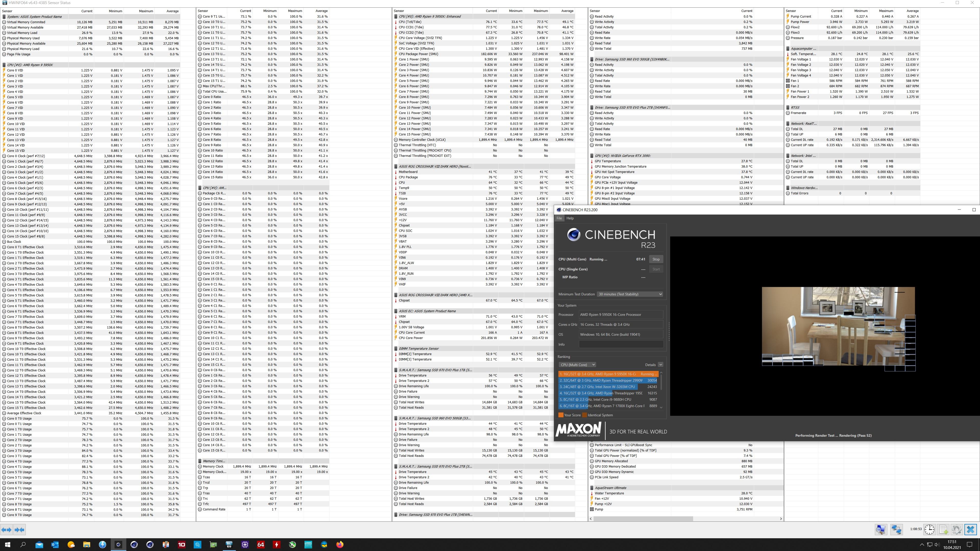Image resolution: width=980 pixels, height=551 pixels.
Task: Click the reset clock icon in HWiNFO
Action: 929,529
